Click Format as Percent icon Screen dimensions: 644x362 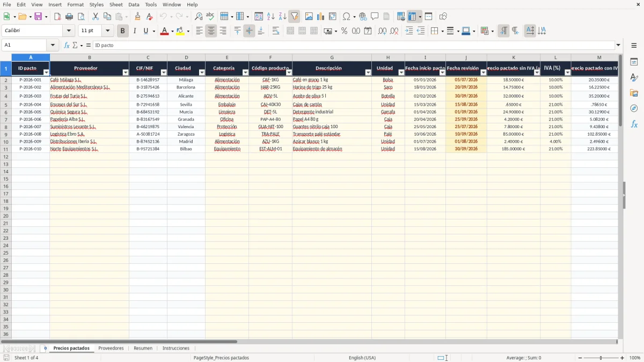coord(344,31)
